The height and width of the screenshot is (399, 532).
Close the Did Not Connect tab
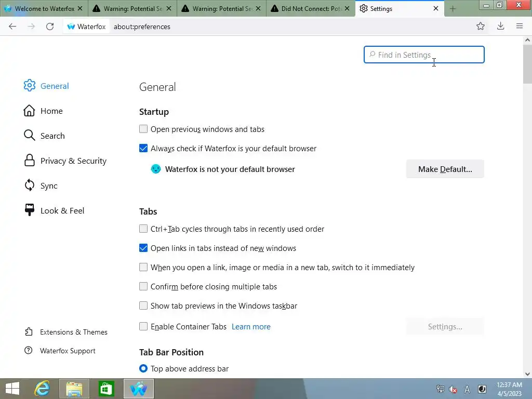click(x=347, y=8)
